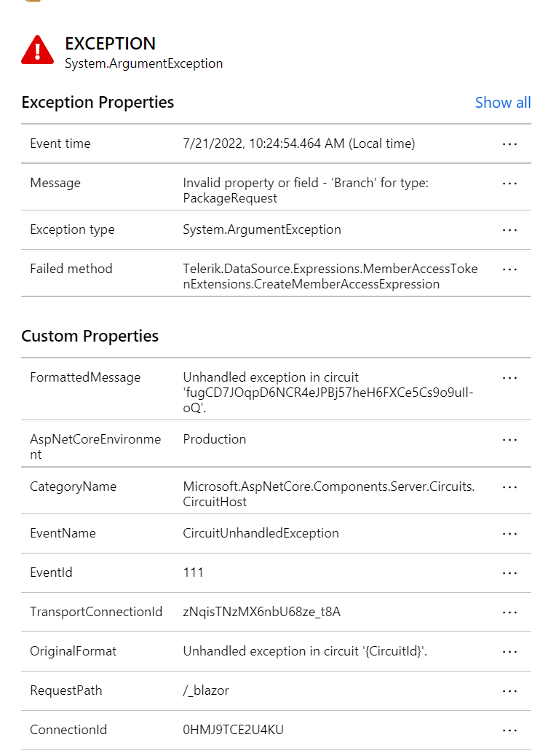Open ellipsis menu for Exception type row

click(x=509, y=230)
